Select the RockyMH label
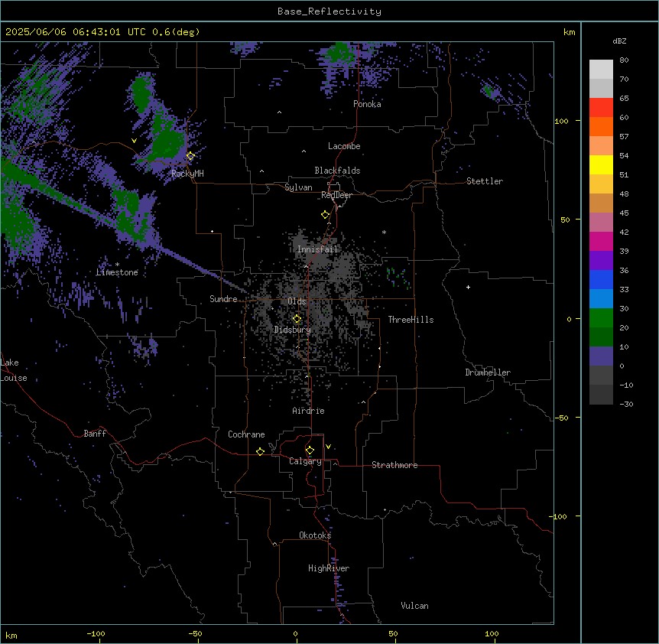Viewport: 659px width, 644px height. (187, 174)
